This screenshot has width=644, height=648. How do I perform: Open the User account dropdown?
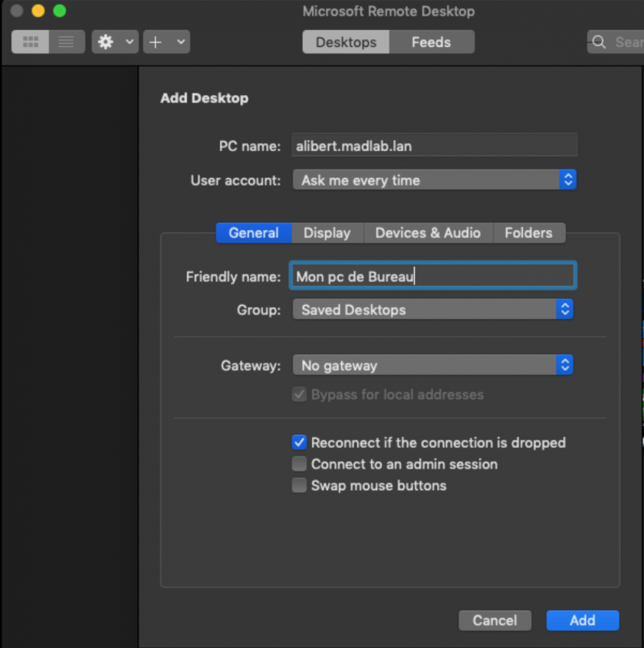(434, 180)
